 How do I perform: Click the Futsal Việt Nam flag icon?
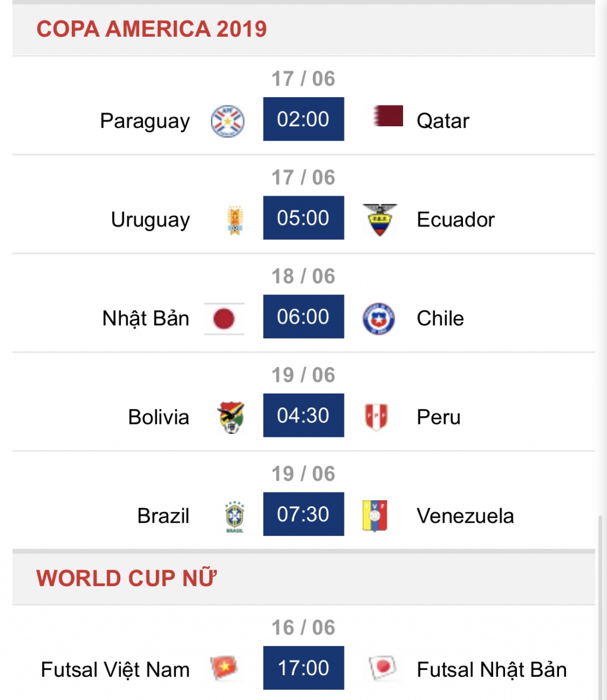point(224,667)
